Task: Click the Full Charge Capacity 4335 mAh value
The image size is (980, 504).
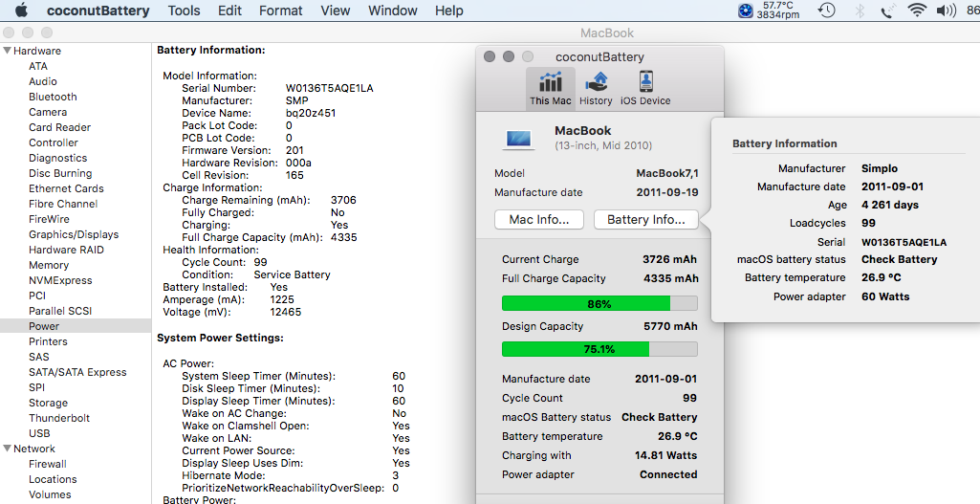Action: 670,278
